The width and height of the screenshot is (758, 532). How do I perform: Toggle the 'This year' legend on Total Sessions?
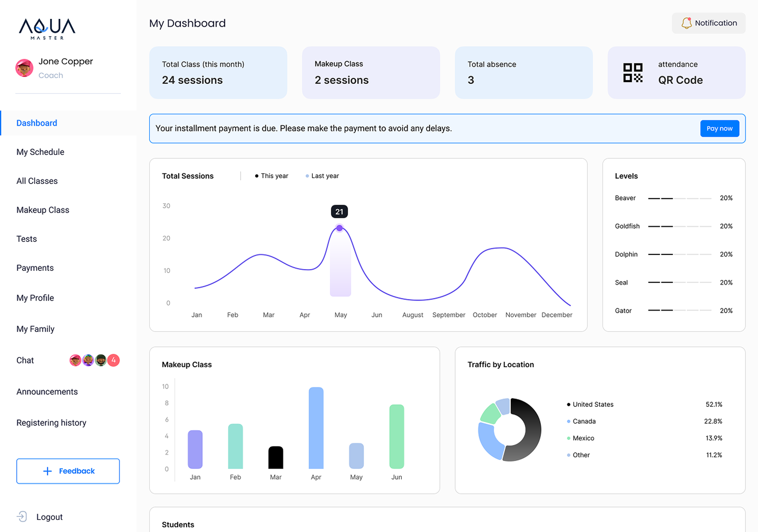[271, 176]
